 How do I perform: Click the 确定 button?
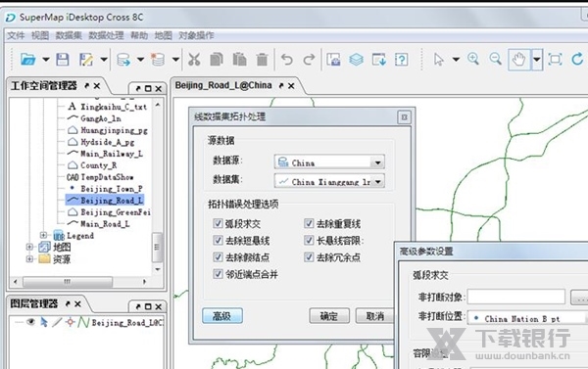(x=329, y=316)
